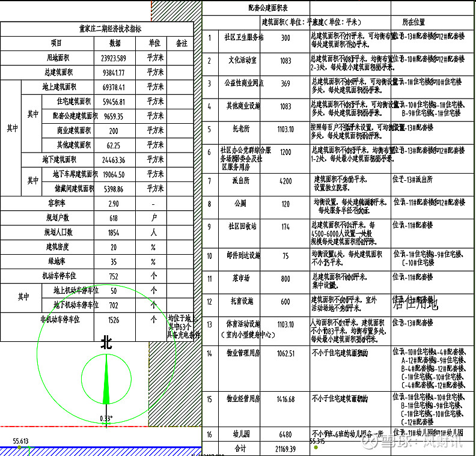
Task: Click the 地下机动车停车位 value 702
Action: [x=114, y=306]
